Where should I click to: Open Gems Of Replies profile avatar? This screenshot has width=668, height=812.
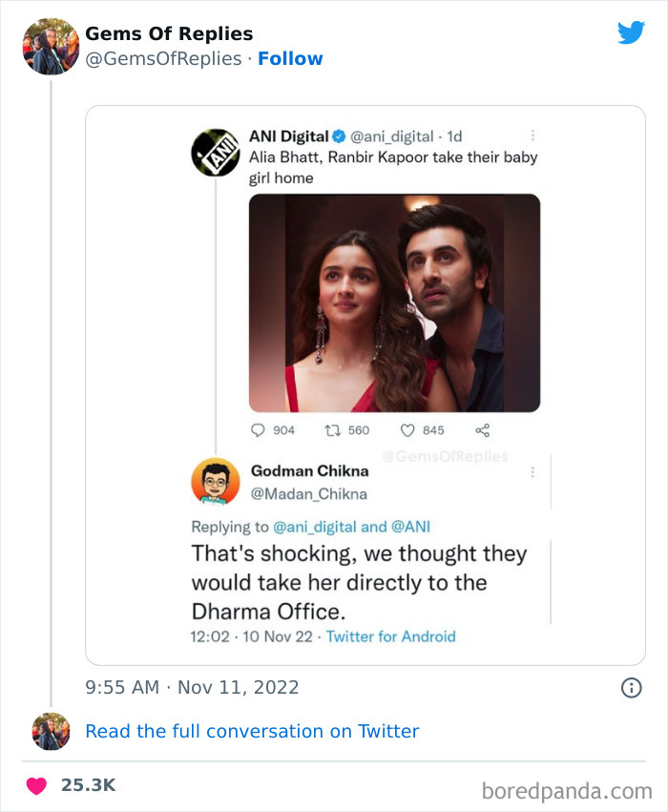tap(50, 43)
